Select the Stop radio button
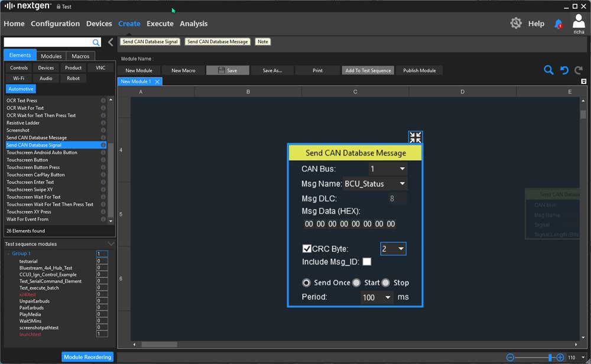Image resolution: width=591 pixels, height=364 pixels. 385,282
